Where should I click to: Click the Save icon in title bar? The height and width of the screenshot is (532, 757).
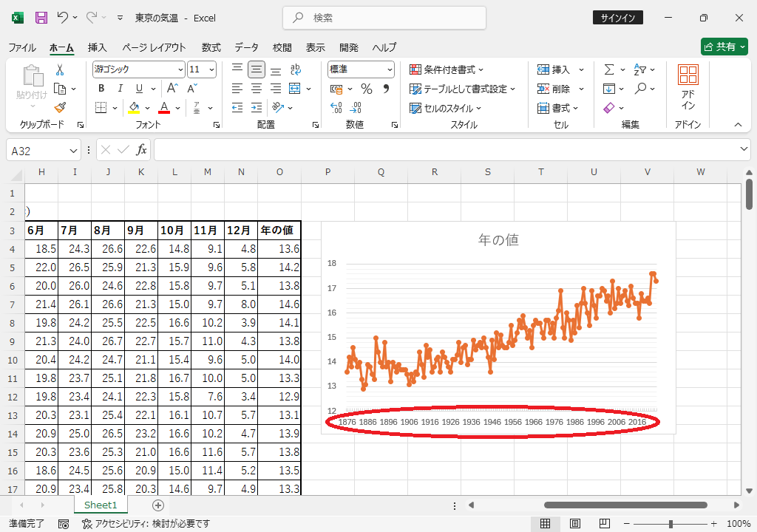41,18
